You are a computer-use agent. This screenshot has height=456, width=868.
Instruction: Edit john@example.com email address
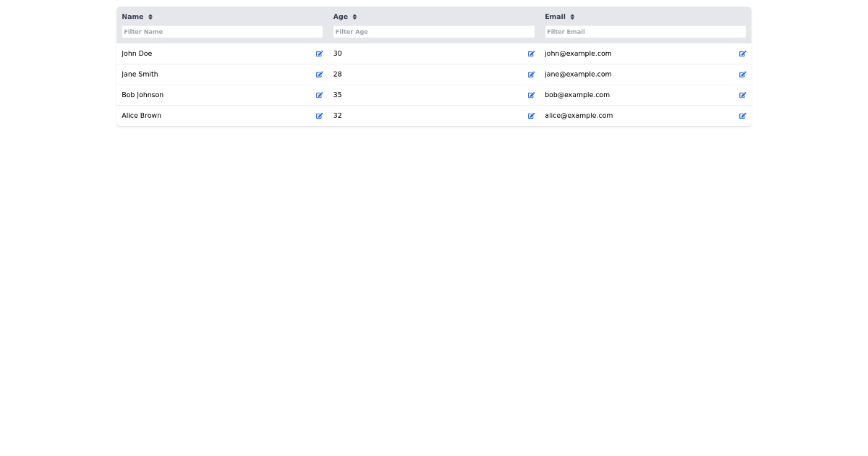click(x=742, y=54)
